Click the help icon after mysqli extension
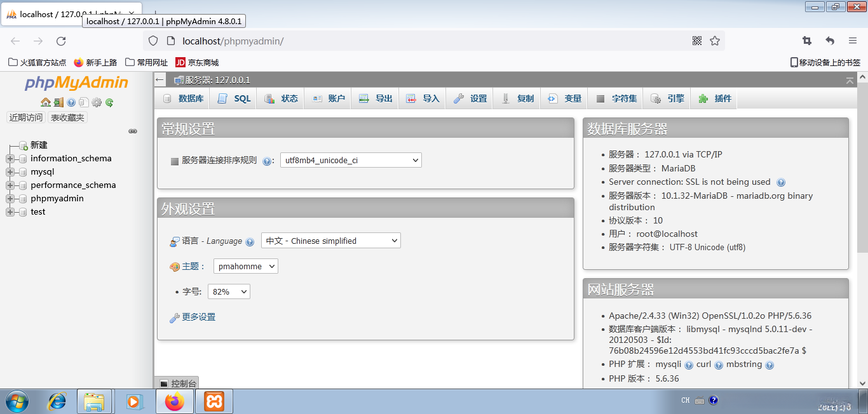 (x=688, y=365)
